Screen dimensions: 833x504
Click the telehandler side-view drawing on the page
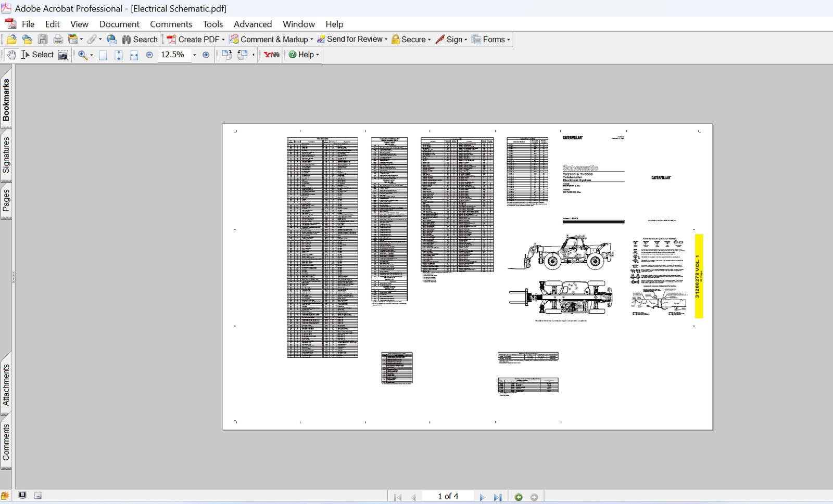click(561, 252)
